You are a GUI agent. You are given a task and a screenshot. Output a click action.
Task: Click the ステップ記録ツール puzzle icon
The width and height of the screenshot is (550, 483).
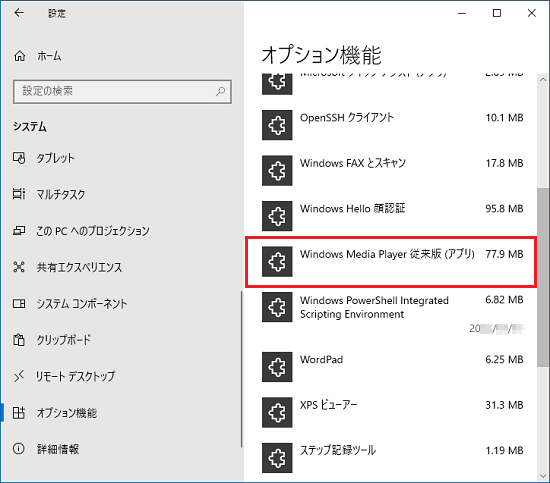pyautogui.click(x=277, y=458)
